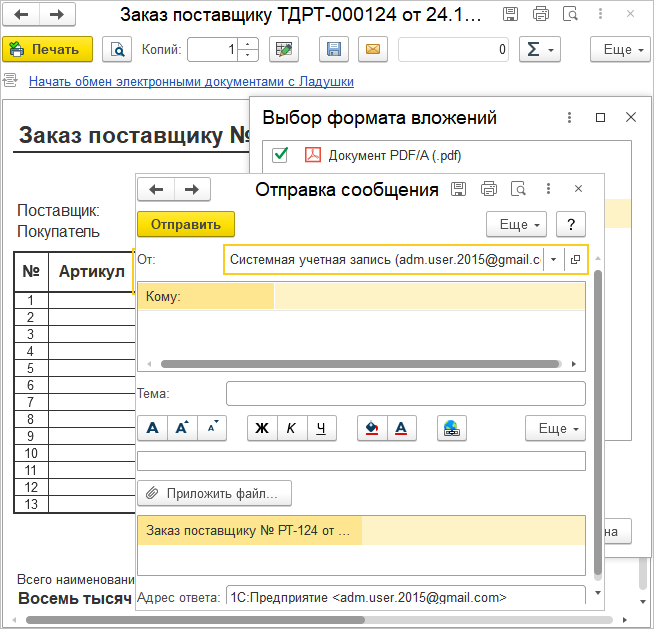The image size is (654, 629).
Task: Choose background fill color bucket icon
Action: (x=372, y=428)
